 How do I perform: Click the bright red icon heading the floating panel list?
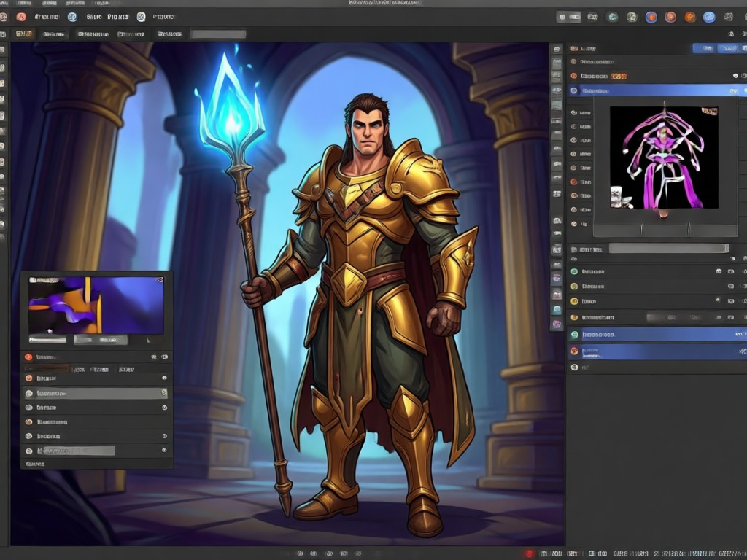[x=28, y=357]
